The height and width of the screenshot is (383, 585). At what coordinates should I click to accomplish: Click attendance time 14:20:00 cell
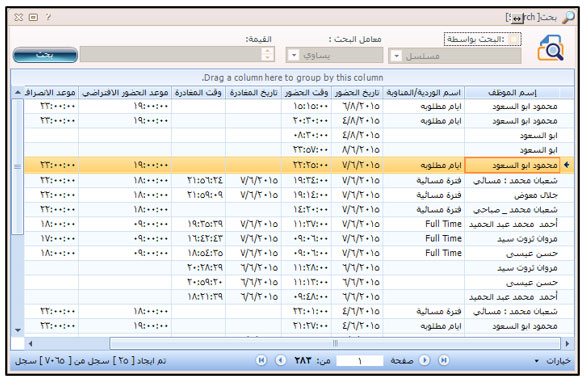[x=306, y=210]
